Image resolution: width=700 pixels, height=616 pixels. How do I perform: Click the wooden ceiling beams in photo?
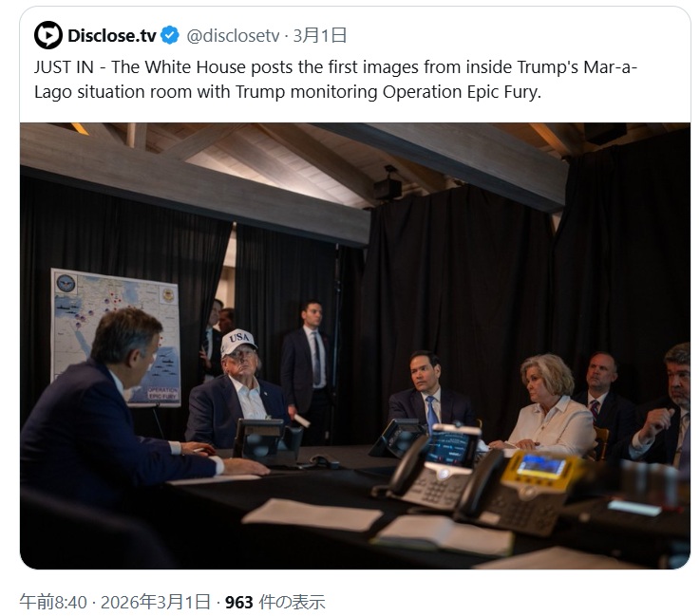(312, 165)
